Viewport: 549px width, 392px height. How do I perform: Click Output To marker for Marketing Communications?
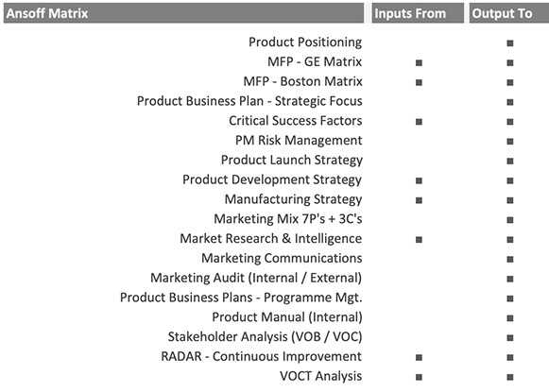(x=510, y=260)
